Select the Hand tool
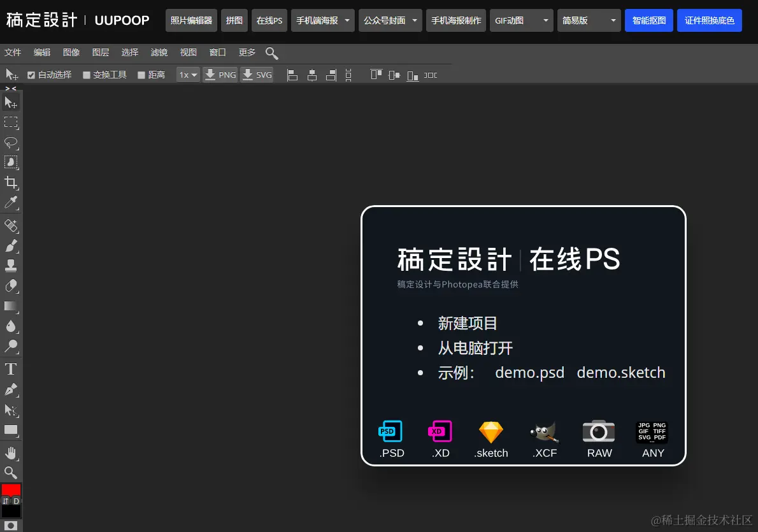This screenshot has height=532, width=758. [x=11, y=453]
